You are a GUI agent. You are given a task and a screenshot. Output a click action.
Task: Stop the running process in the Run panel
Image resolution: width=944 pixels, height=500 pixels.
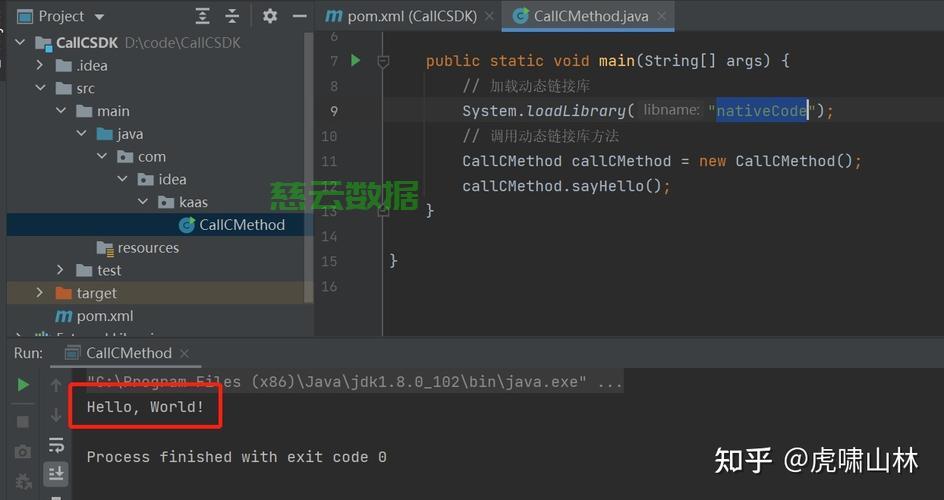click(23, 422)
